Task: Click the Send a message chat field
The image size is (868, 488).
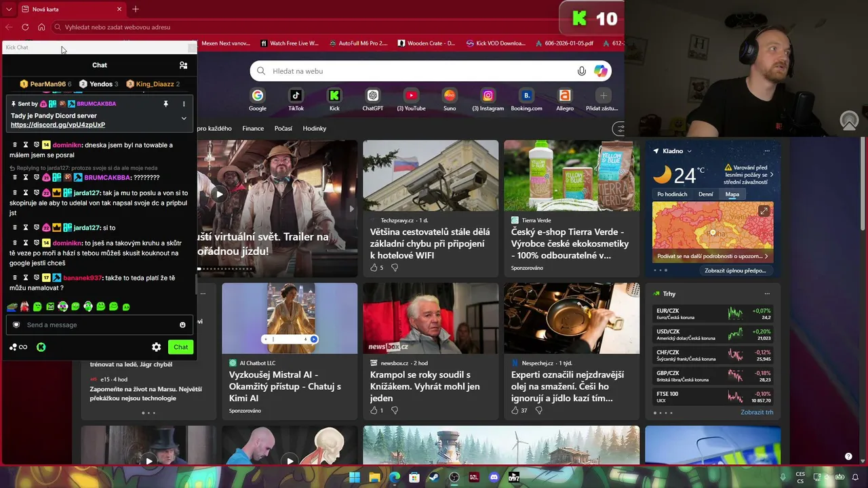Action: pos(99,325)
